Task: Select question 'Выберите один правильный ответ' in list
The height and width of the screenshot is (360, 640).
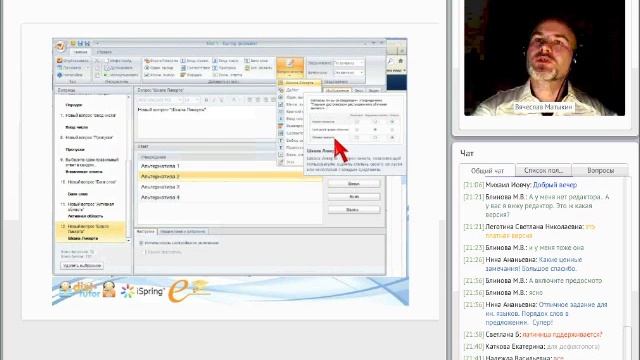Action: 91,165
